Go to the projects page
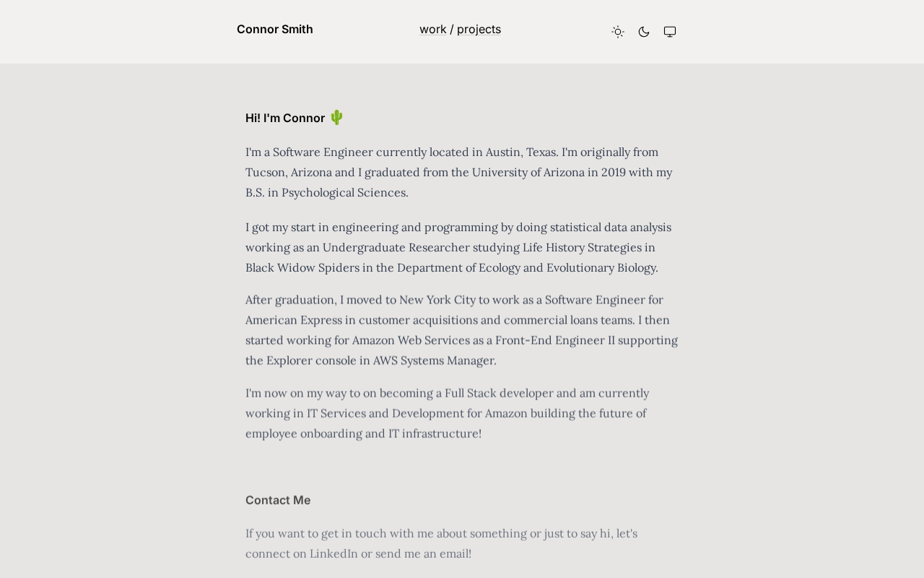The width and height of the screenshot is (924, 578). tap(479, 30)
